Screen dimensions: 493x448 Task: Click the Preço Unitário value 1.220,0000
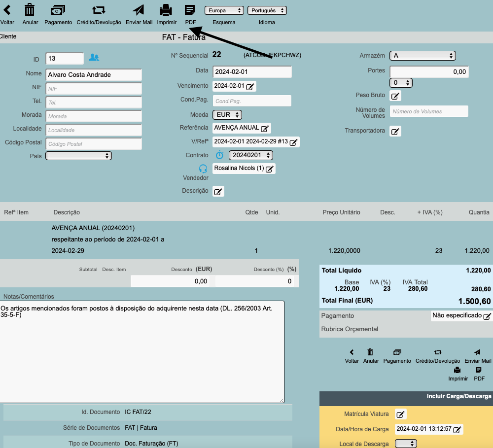coord(344,250)
